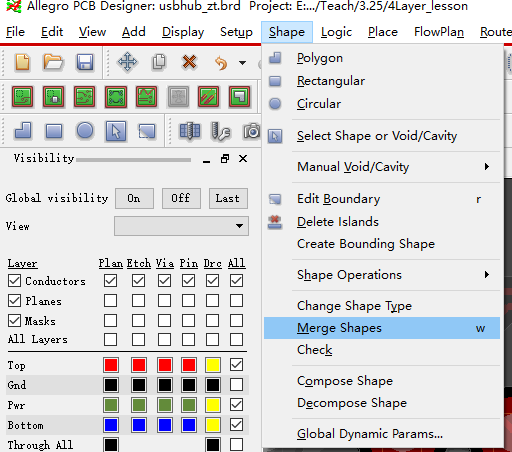This screenshot has height=452, width=512.
Task: Uncheck the Masks layer checkbox
Action: [x=14, y=321]
